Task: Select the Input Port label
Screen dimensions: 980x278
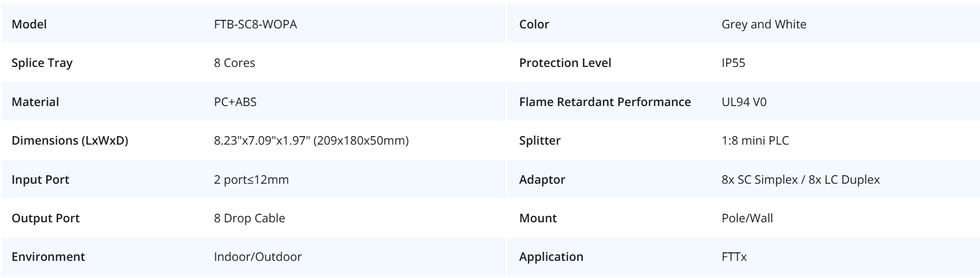Action: pos(40,179)
